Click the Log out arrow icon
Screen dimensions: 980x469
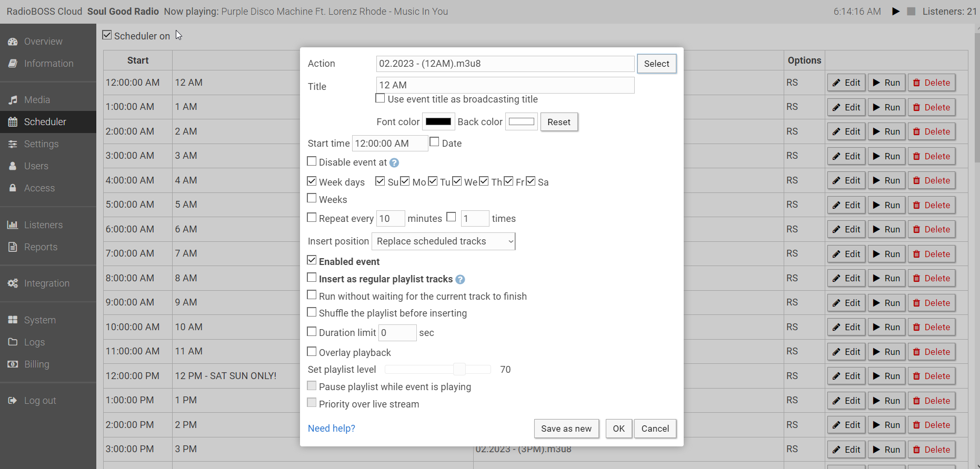[13, 401]
